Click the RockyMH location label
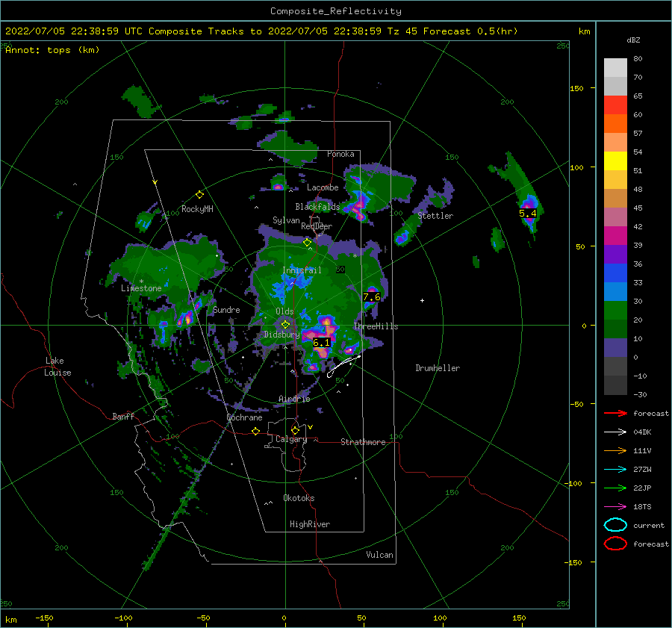 pos(197,209)
